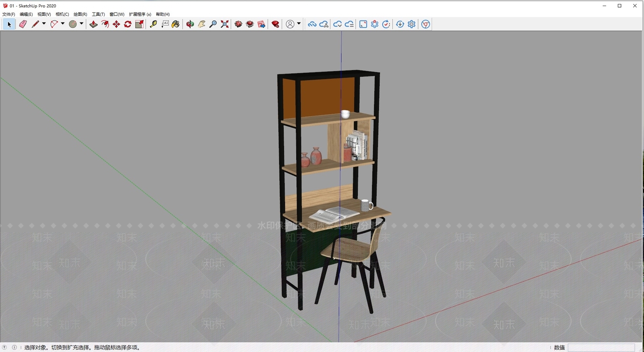The height and width of the screenshot is (352, 644).
Task: Activate the Select arrow tool
Action: pyautogui.click(x=9, y=24)
